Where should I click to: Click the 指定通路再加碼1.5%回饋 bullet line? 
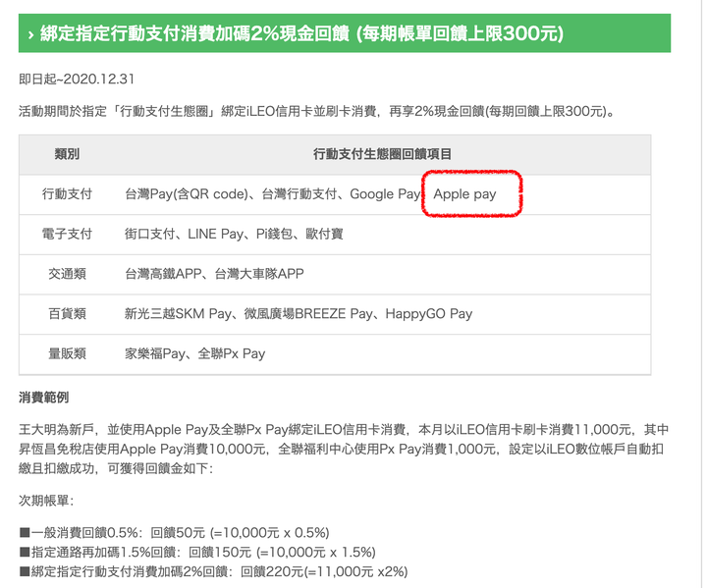[x=197, y=552]
